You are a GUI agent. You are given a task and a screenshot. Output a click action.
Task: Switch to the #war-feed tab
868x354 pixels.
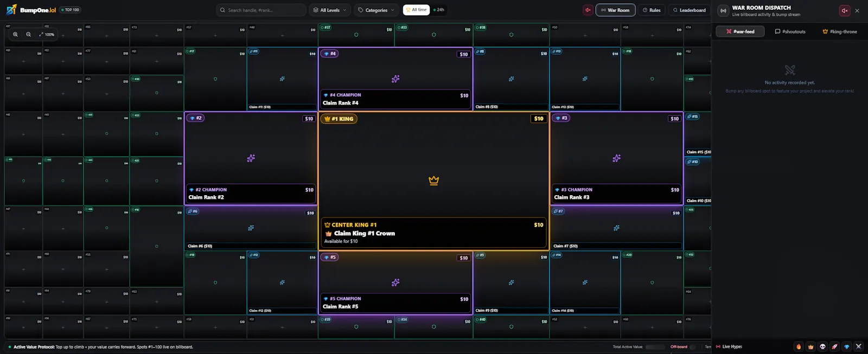[740, 31]
